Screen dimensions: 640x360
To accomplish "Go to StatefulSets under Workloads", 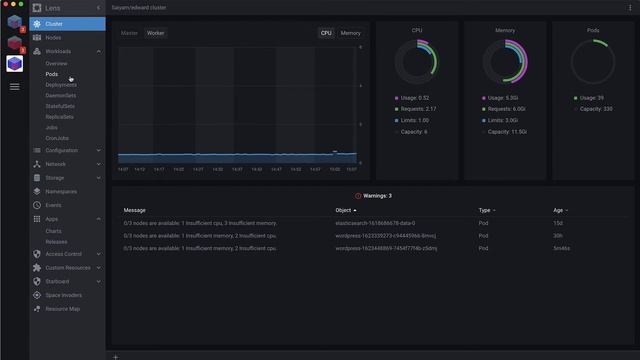I will click(60, 106).
